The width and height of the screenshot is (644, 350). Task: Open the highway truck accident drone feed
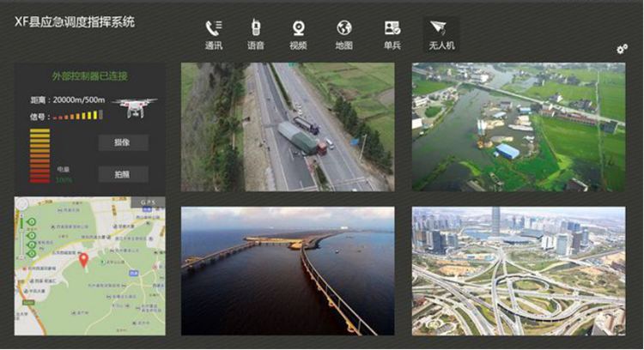pos(288,127)
